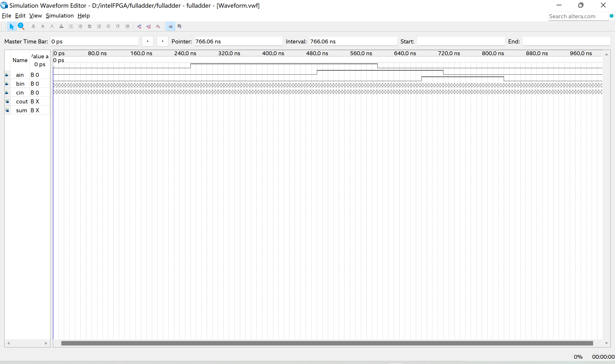The image size is (615, 364).
Task: Select the sum signal row
Action: click(27, 110)
